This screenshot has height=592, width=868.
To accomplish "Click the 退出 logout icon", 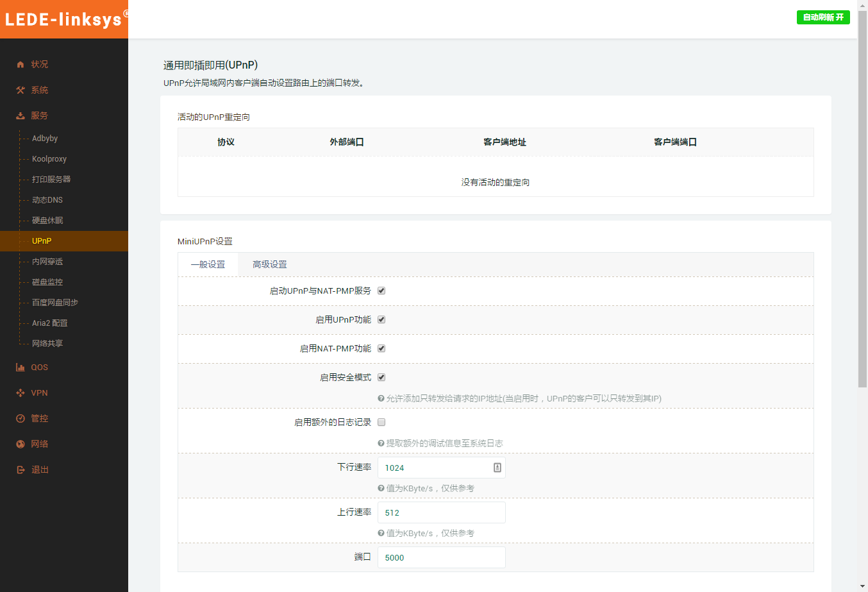I will click(x=21, y=470).
